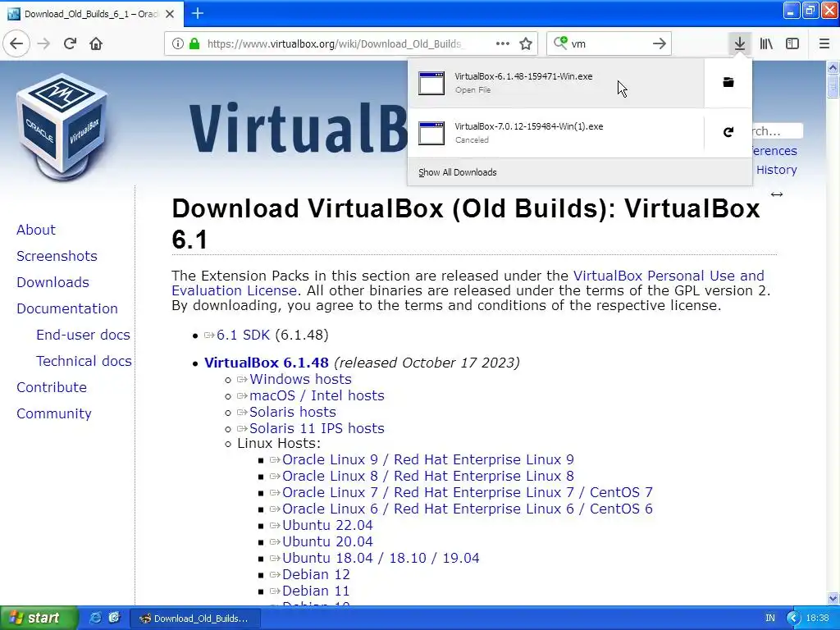
Task: Launch Internet Explorer from quick launch
Action: click(95, 618)
